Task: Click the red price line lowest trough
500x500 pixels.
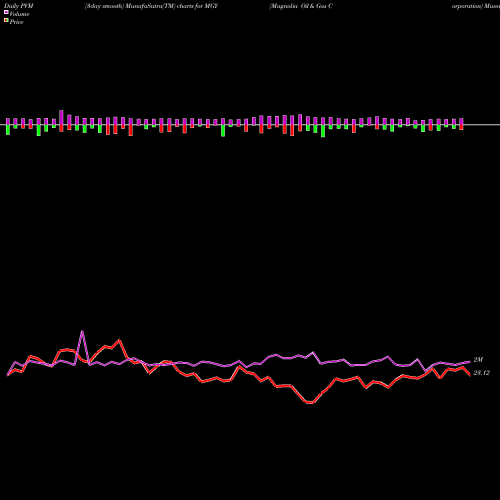Action: (x=310, y=403)
